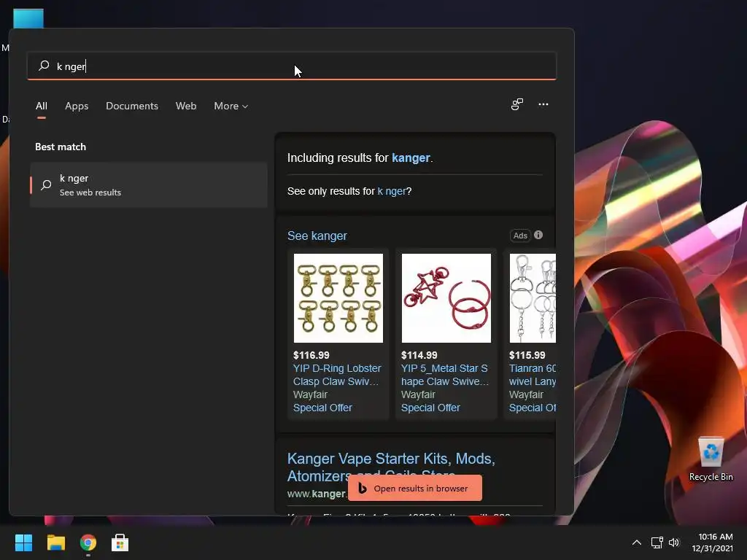The image size is (747, 560).
Task: Click the $116.99 price text
Action: (x=311, y=355)
